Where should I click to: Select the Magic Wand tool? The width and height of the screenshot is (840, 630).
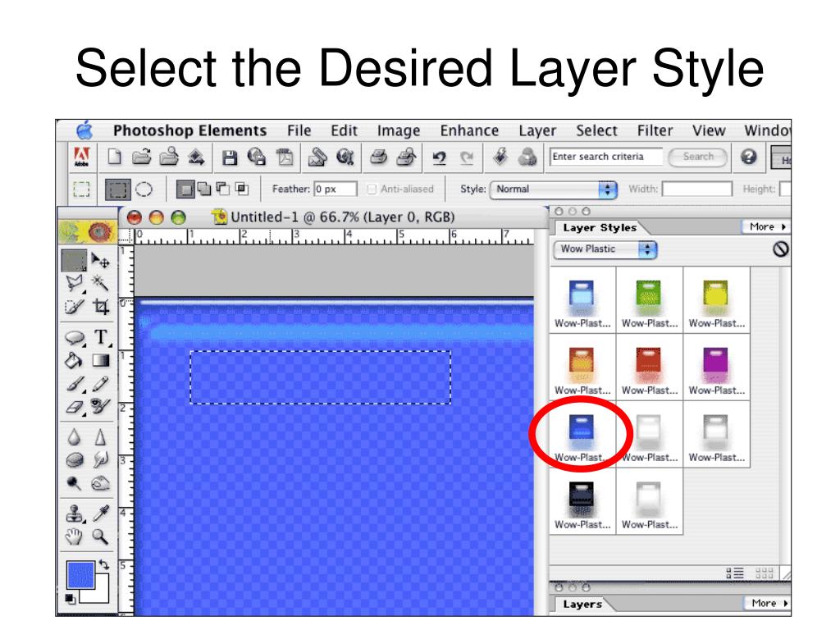click(100, 282)
